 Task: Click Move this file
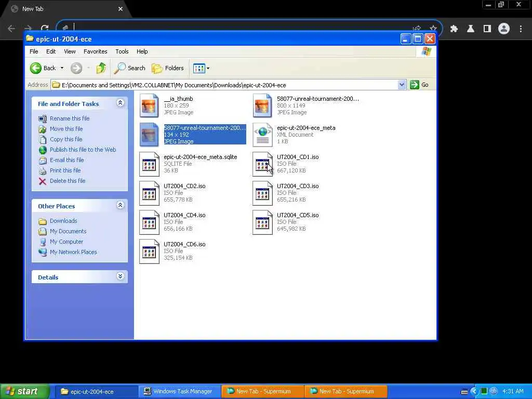pos(66,129)
